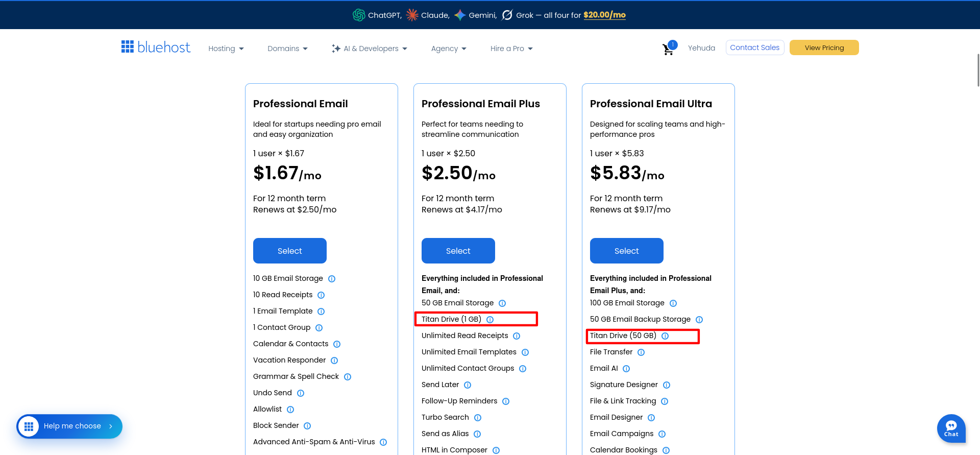The image size is (980, 455).
Task: Click info icon beside Titan Drive (50 GB)
Action: click(x=665, y=336)
